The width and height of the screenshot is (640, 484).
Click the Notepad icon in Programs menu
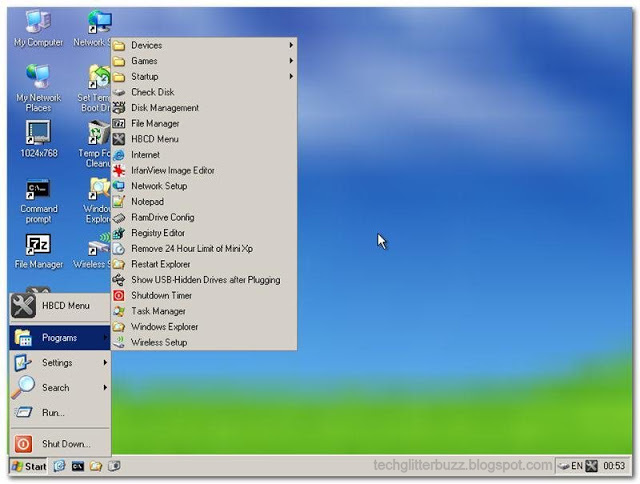(119, 202)
